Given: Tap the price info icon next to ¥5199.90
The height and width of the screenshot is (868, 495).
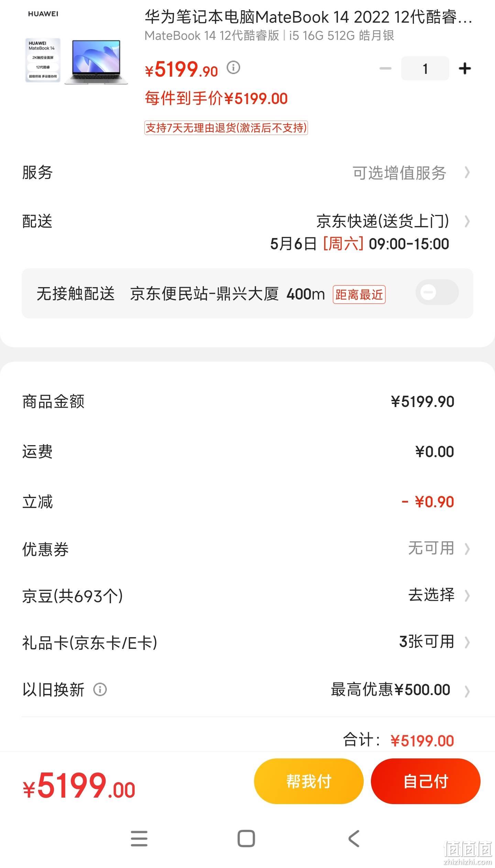Looking at the screenshot, I should pos(233,67).
